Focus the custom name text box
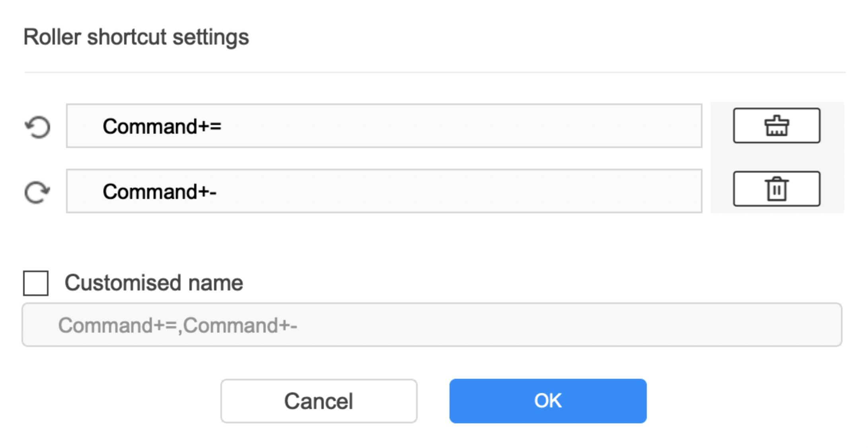Viewport: 868px width, 448px height. [432, 325]
